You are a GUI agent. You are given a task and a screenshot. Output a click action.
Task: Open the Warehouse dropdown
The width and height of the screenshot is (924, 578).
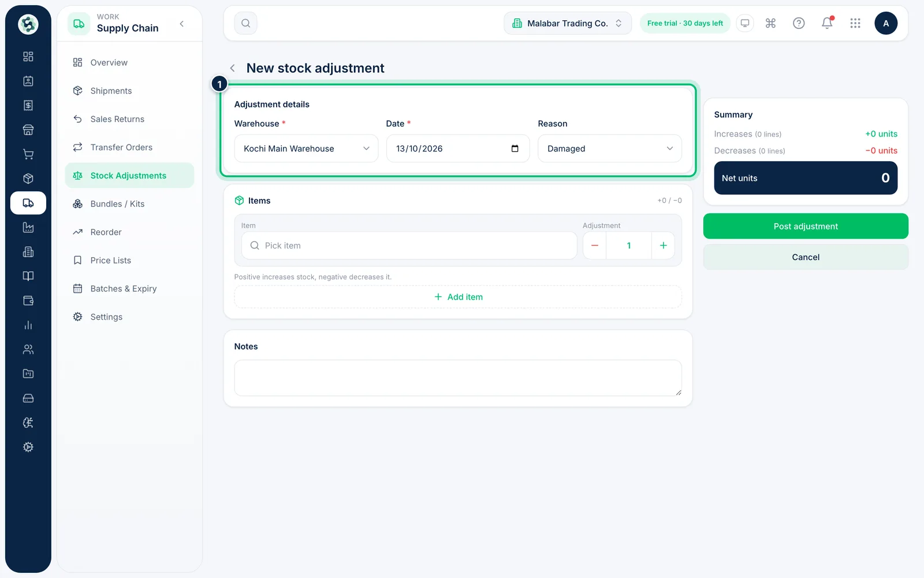pyautogui.click(x=306, y=149)
